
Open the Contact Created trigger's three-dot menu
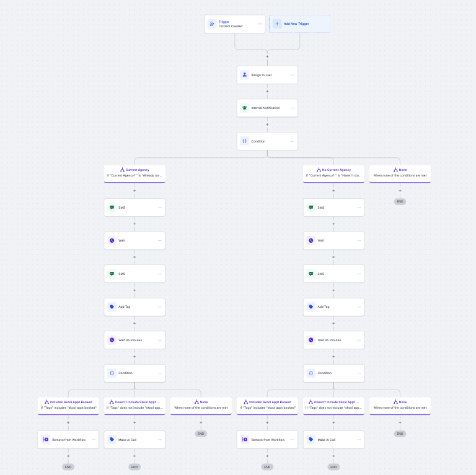pyautogui.click(x=260, y=24)
